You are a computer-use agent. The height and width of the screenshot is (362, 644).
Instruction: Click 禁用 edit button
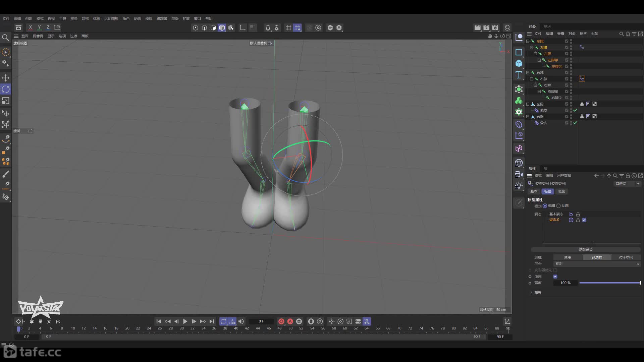click(568, 257)
